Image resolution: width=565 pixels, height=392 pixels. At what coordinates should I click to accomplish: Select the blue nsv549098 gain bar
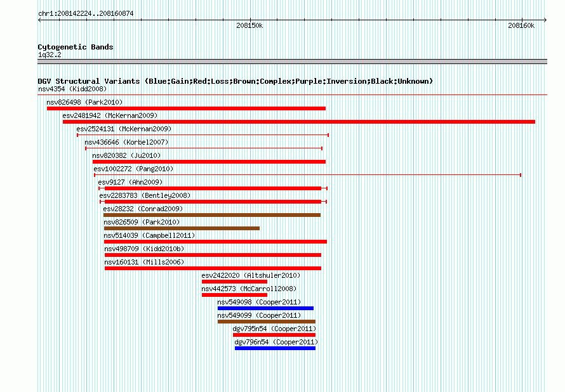tap(265, 308)
